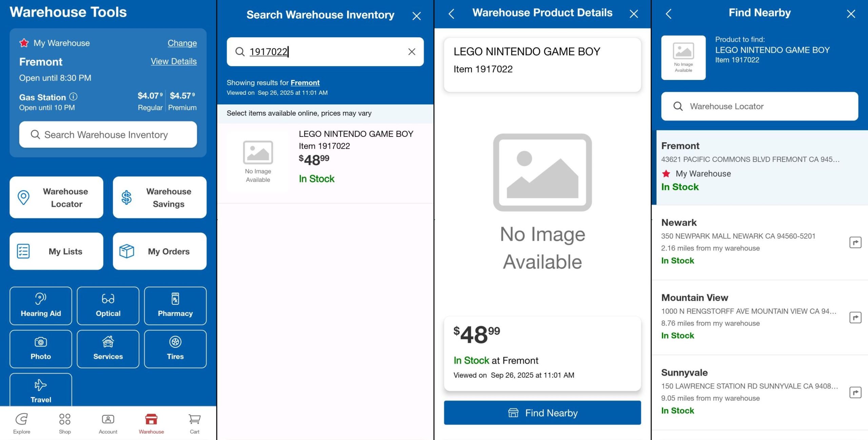Open the Account tab
The height and width of the screenshot is (440, 868).
108,423
